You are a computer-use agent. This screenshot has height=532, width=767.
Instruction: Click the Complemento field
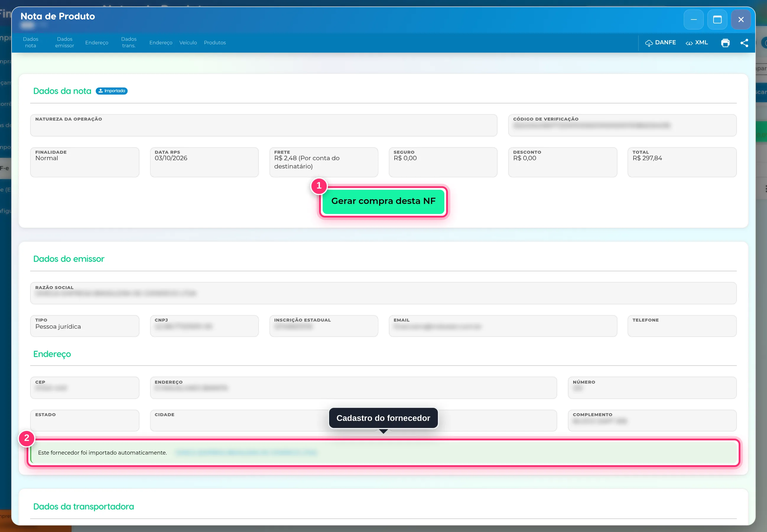(x=652, y=421)
